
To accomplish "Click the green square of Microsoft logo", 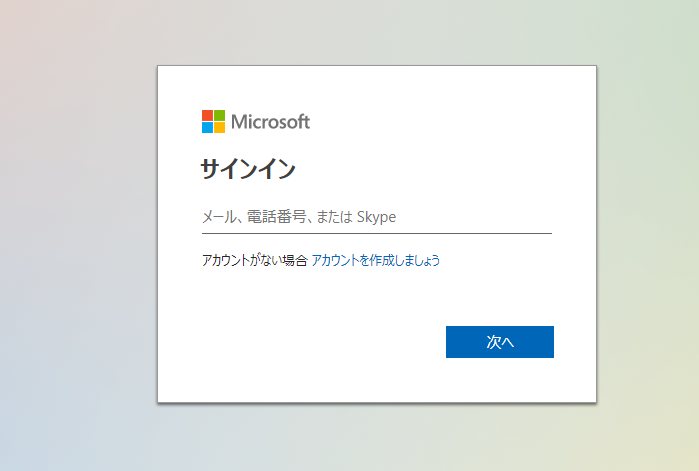I will (x=219, y=115).
